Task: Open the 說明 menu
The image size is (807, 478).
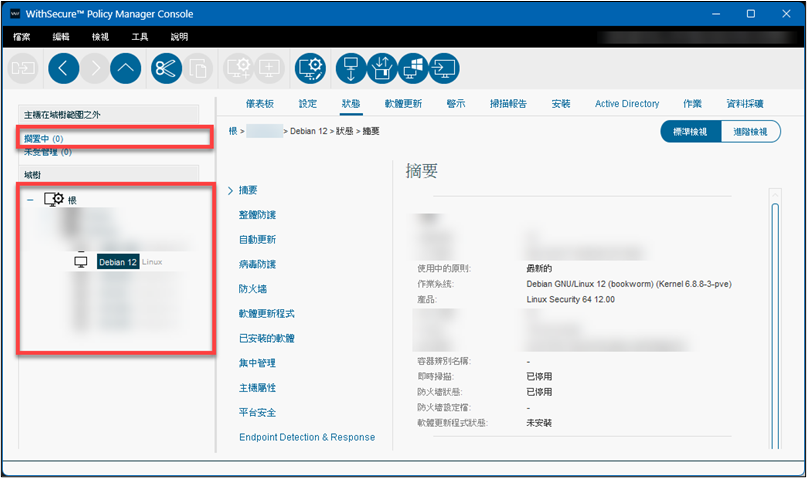Action: point(179,37)
